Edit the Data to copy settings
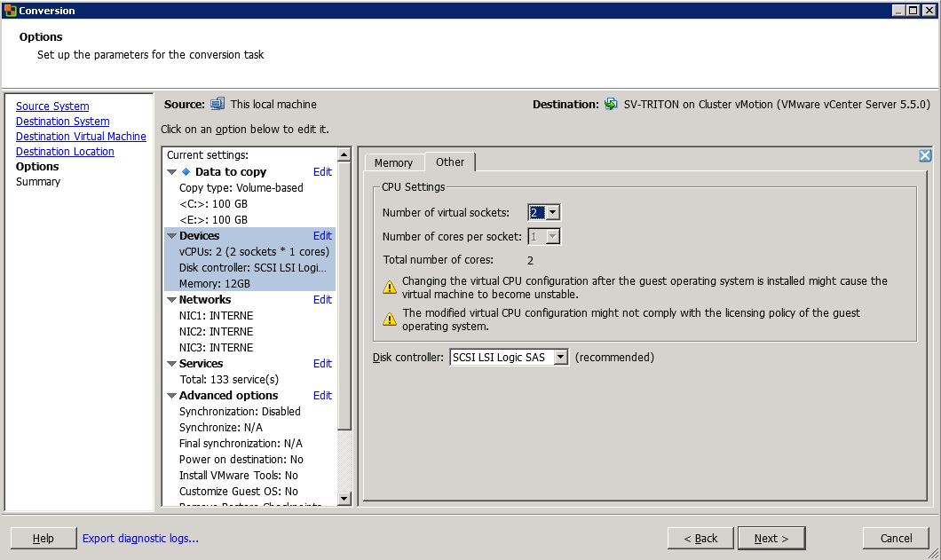 pos(322,171)
